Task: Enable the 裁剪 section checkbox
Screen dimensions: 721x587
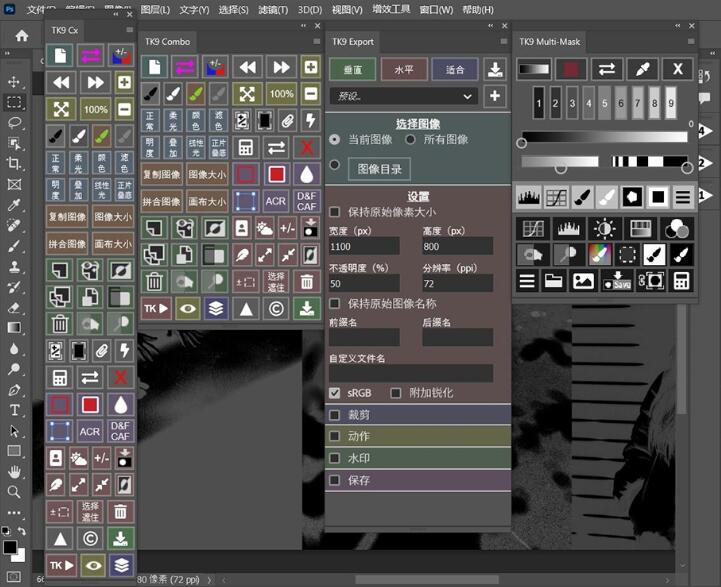Action: point(335,415)
